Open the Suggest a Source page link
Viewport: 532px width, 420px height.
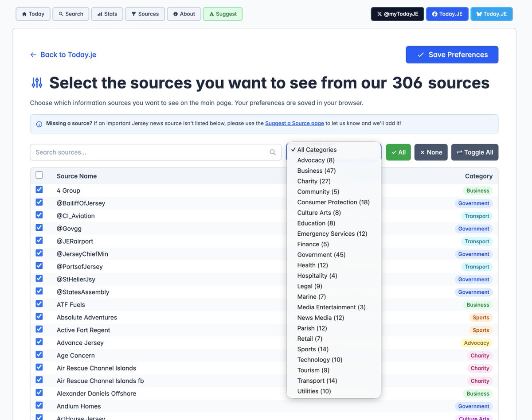click(x=294, y=123)
